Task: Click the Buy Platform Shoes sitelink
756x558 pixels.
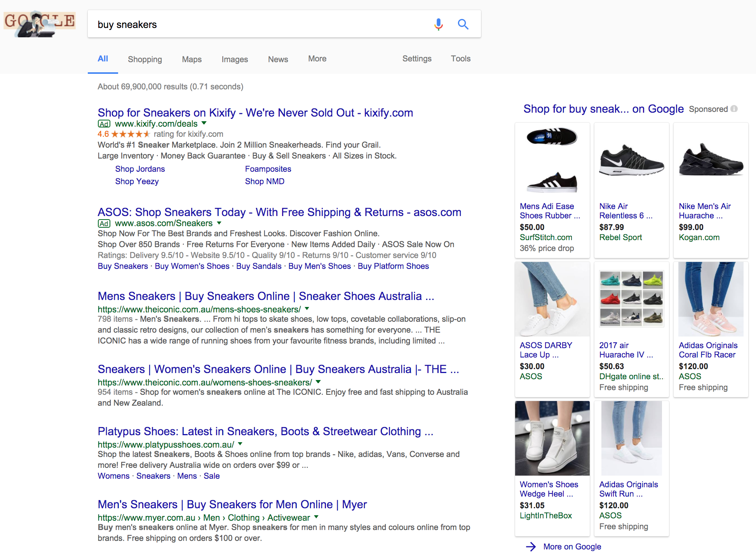Action: (393, 266)
